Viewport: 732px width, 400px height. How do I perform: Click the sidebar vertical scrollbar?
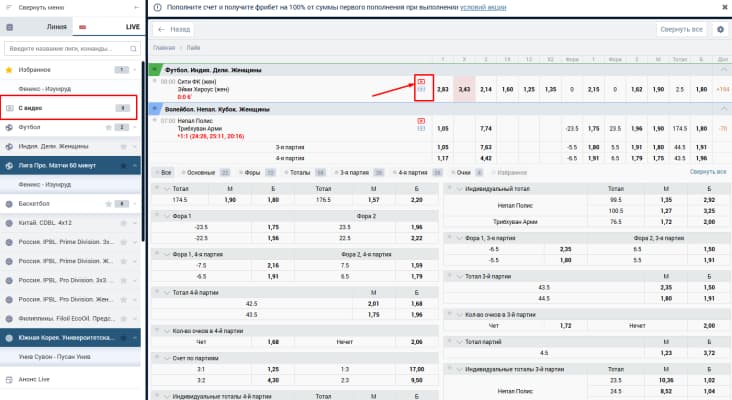tap(143, 151)
